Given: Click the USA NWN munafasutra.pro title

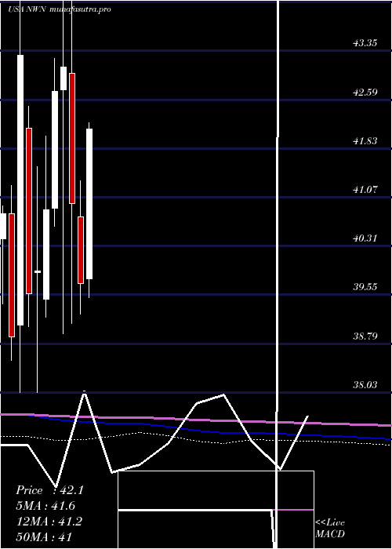Looking at the screenshot, I should [x=60, y=9].
